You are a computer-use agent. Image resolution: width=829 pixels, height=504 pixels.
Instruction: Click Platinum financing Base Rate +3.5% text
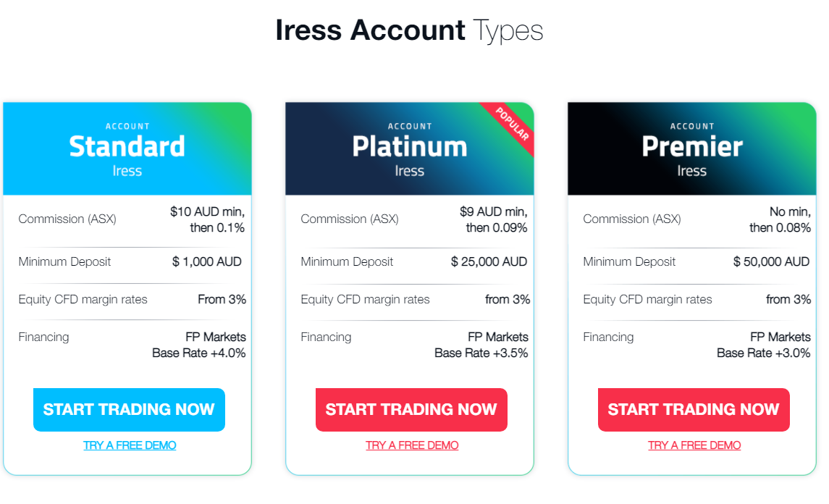coord(481,353)
